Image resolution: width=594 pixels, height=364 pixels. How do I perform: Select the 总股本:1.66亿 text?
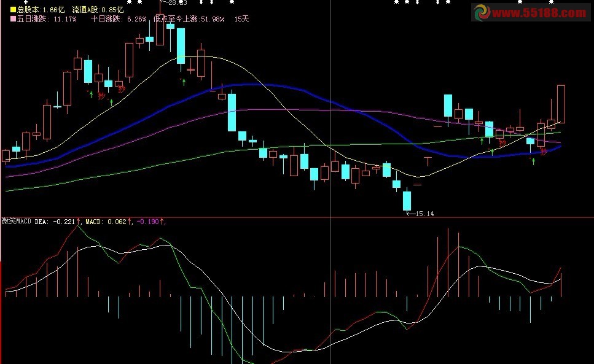coord(41,10)
